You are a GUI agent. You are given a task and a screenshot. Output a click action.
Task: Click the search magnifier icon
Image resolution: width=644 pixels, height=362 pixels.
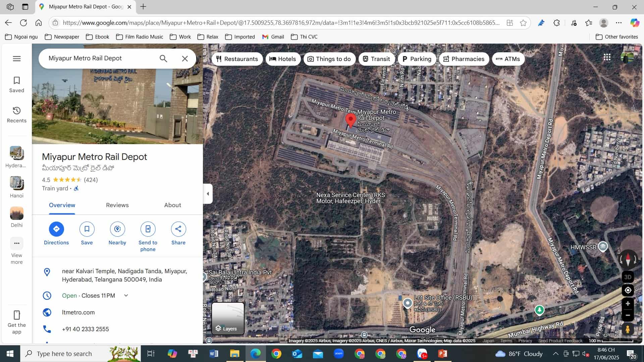point(163,59)
